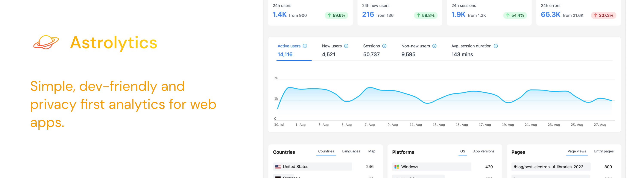Viewport: 644px width, 178px height.
Task: Click the United States flag icon
Action: pos(278,167)
